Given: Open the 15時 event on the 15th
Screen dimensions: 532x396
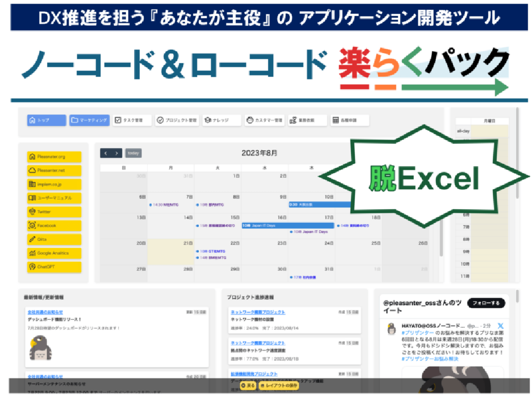Looking at the screenshot, I should coord(215,226).
